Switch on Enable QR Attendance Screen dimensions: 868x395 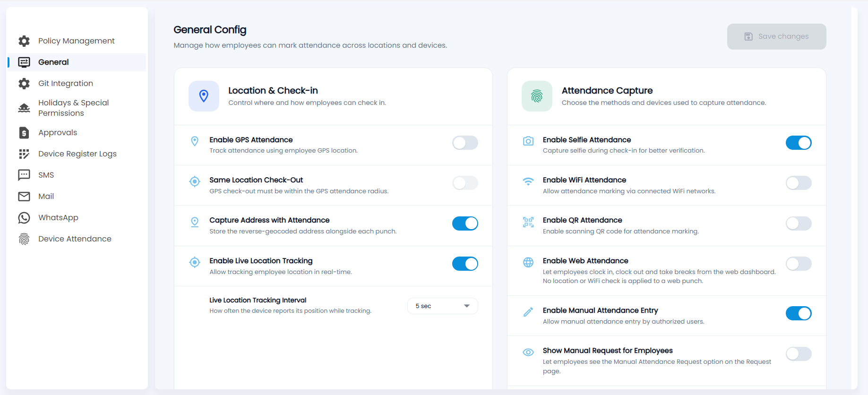tap(799, 223)
